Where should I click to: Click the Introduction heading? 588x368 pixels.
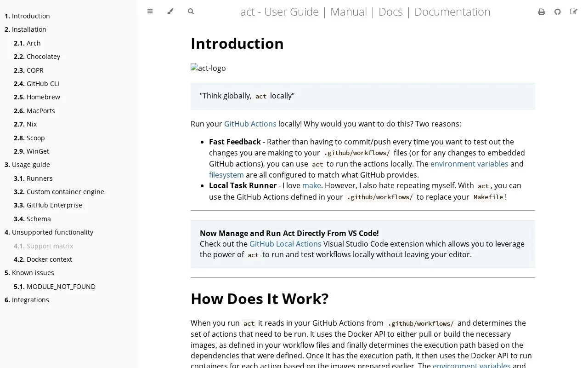[x=237, y=43]
